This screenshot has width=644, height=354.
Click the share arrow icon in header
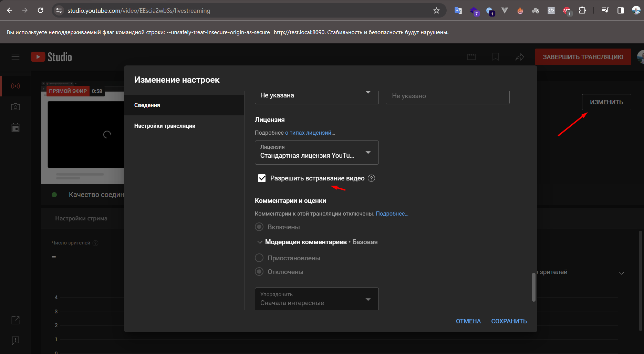tap(519, 57)
